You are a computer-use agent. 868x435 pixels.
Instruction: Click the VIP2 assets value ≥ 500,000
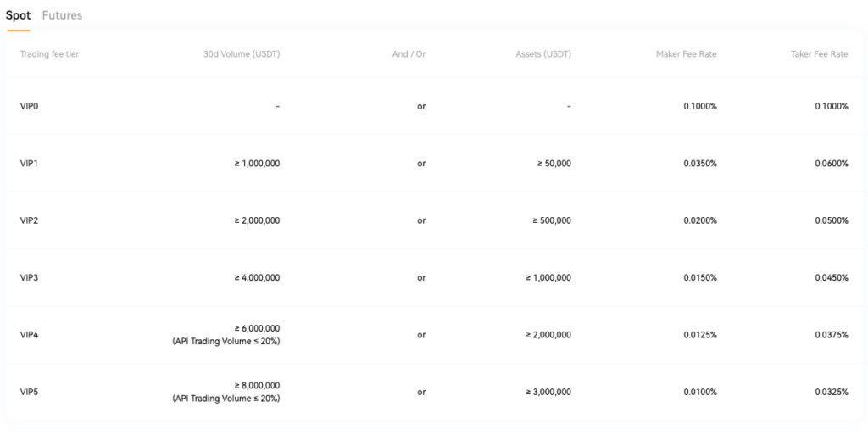552,220
